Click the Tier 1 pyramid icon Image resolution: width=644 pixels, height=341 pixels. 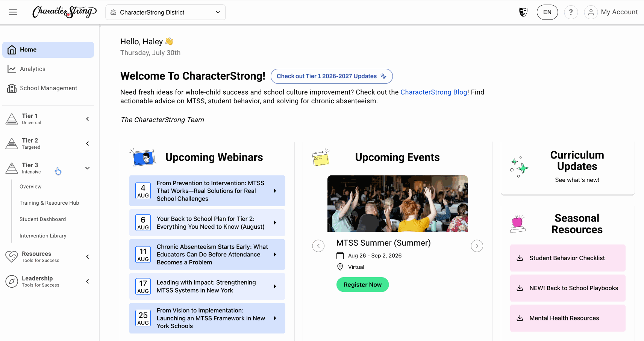click(x=12, y=119)
